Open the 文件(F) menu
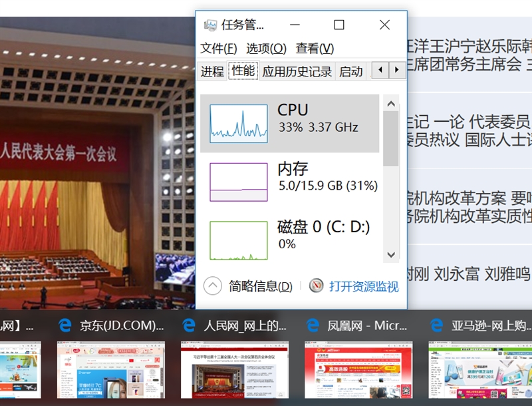Screen dimensions: 532x406 219,49
